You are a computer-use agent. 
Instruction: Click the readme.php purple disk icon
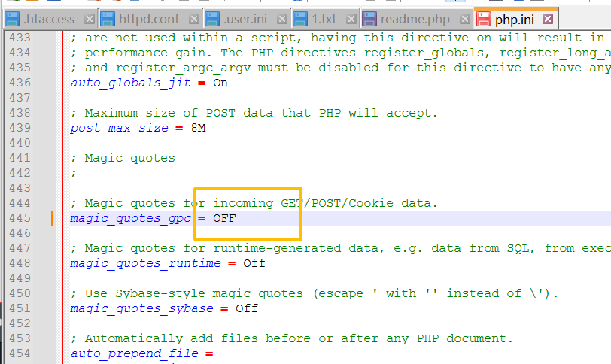point(369,19)
